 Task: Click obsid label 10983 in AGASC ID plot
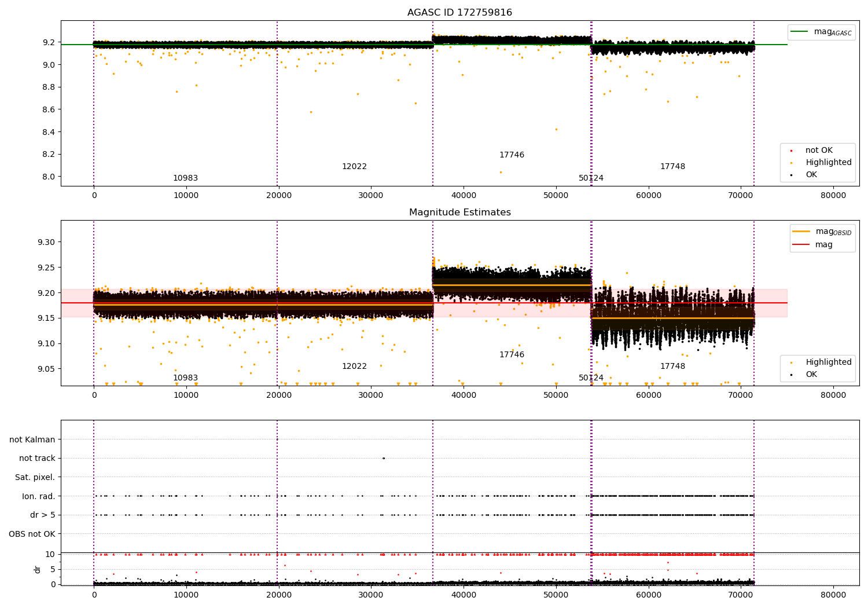coord(185,178)
